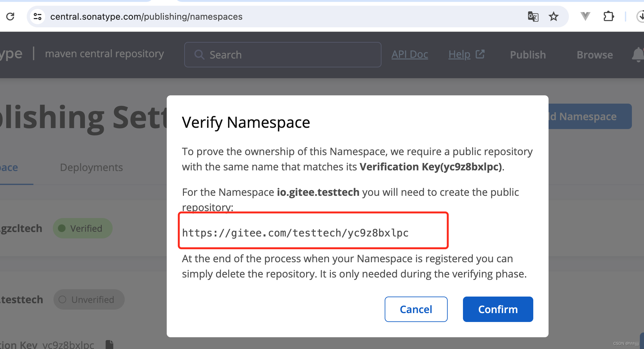Click the testtech namespace name
The height and width of the screenshot is (349, 644).
21,299
